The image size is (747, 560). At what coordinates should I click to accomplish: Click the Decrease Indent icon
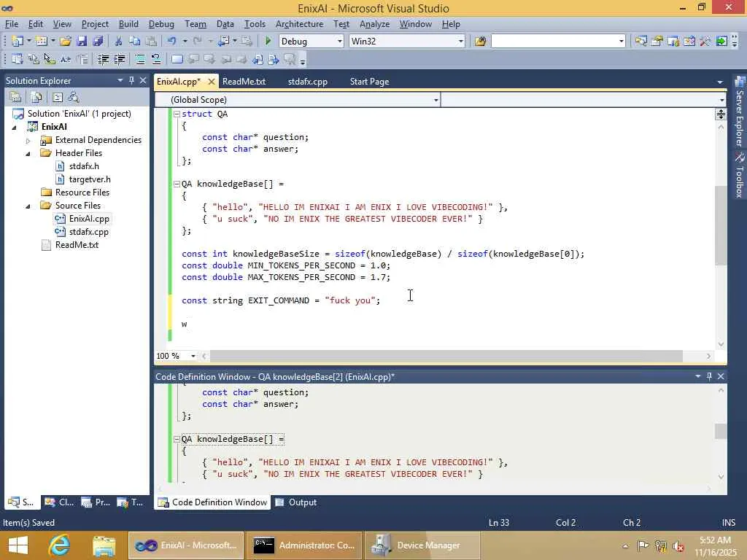[x=103, y=60]
